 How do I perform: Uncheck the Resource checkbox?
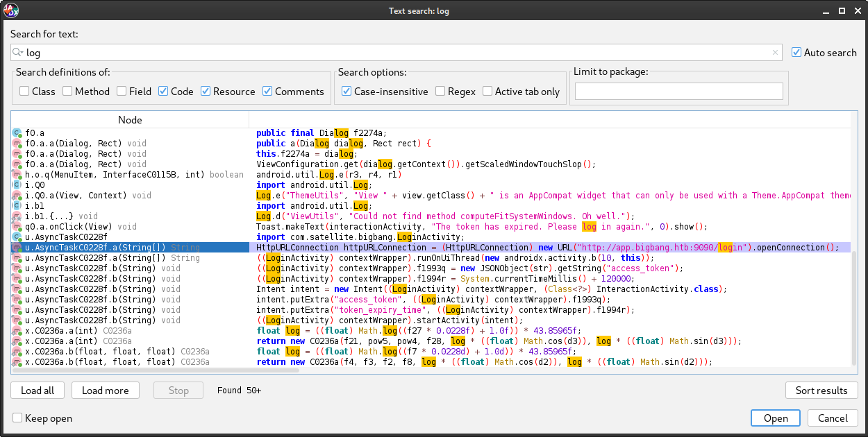coord(206,92)
